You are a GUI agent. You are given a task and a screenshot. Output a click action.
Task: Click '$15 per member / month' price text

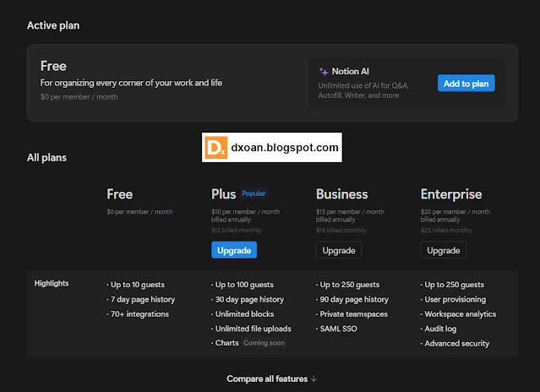(350, 212)
